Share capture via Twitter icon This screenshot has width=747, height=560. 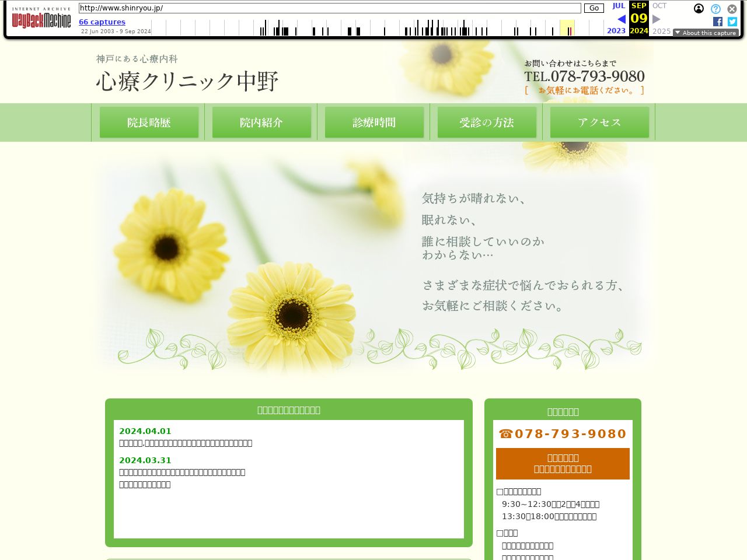coord(732,22)
